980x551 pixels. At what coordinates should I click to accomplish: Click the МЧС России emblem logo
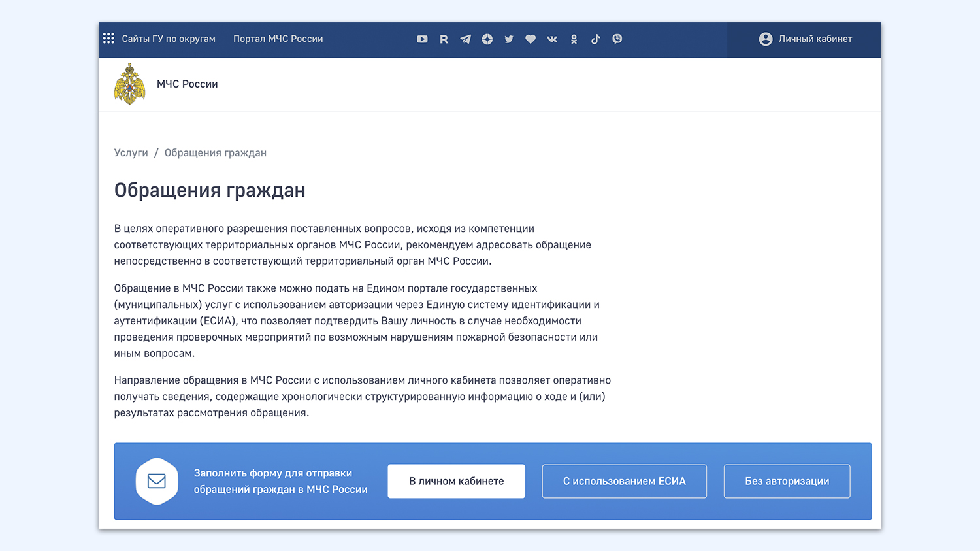[129, 84]
